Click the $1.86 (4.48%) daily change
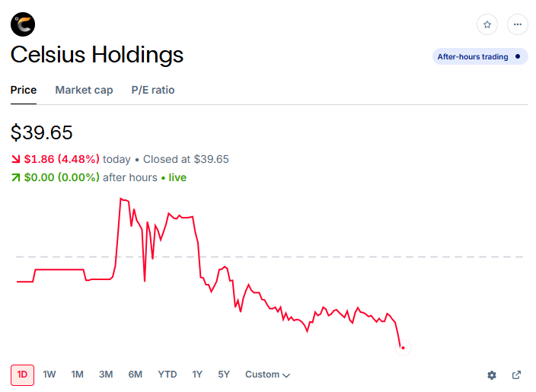This screenshot has height=392, width=536. point(62,159)
